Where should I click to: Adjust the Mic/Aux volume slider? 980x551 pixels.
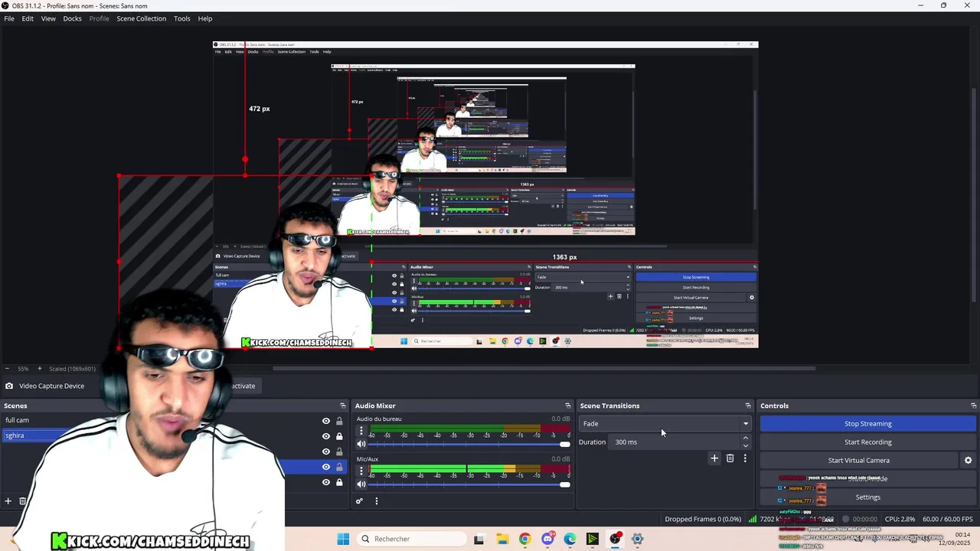[x=470, y=484]
